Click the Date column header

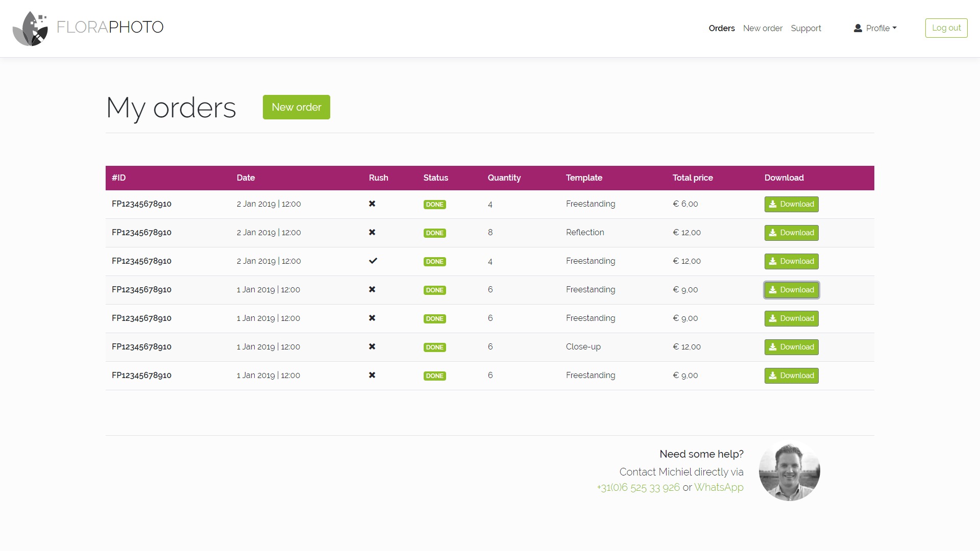click(246, 178)
